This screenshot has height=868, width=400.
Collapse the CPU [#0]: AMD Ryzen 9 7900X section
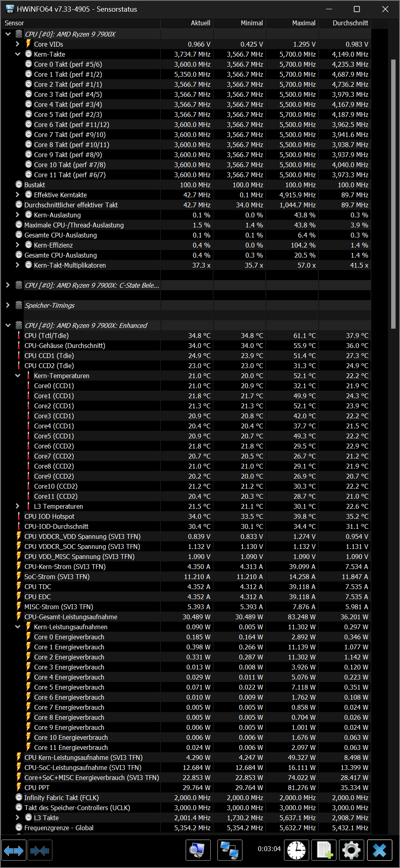[x=8, y=34]
